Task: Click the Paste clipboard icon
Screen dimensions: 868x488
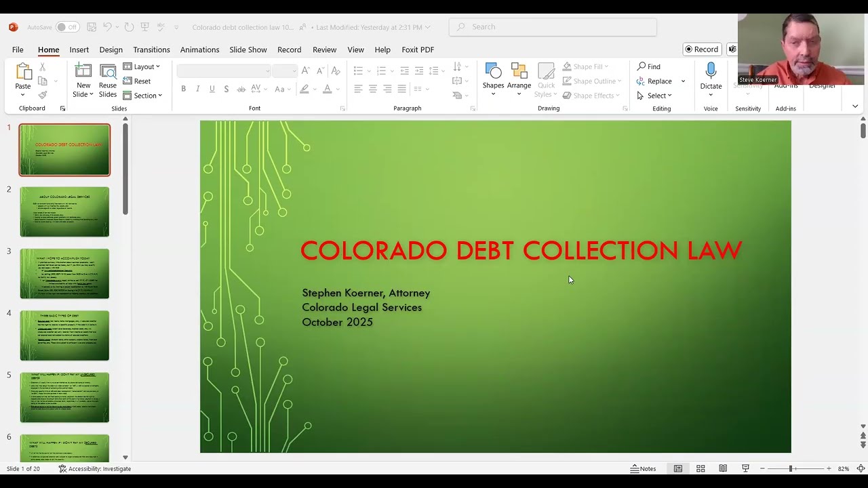Action: pos(23,72)
